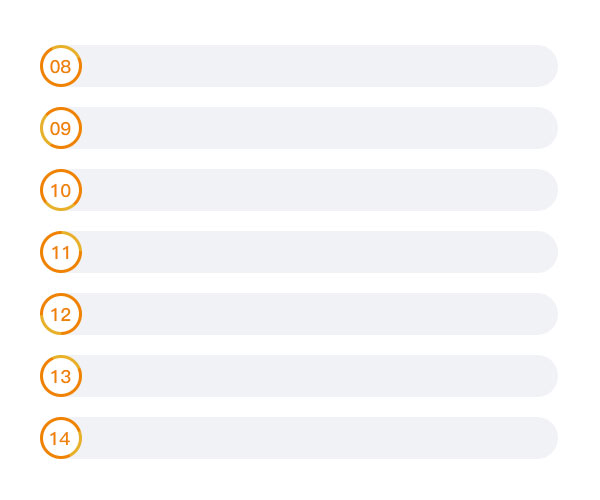Click the rounded right end of bar 13
The image size is (600, 500).
545,376
